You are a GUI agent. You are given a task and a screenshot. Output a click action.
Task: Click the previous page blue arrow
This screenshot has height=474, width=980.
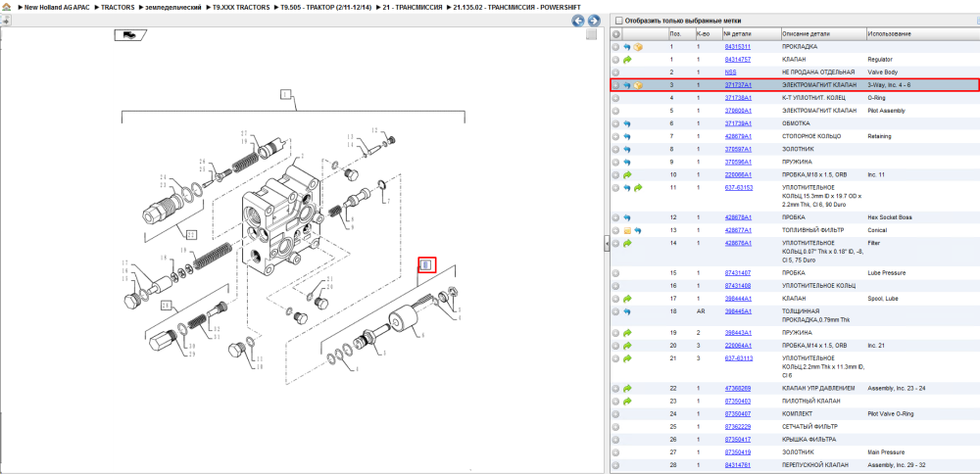coord(579,20)
